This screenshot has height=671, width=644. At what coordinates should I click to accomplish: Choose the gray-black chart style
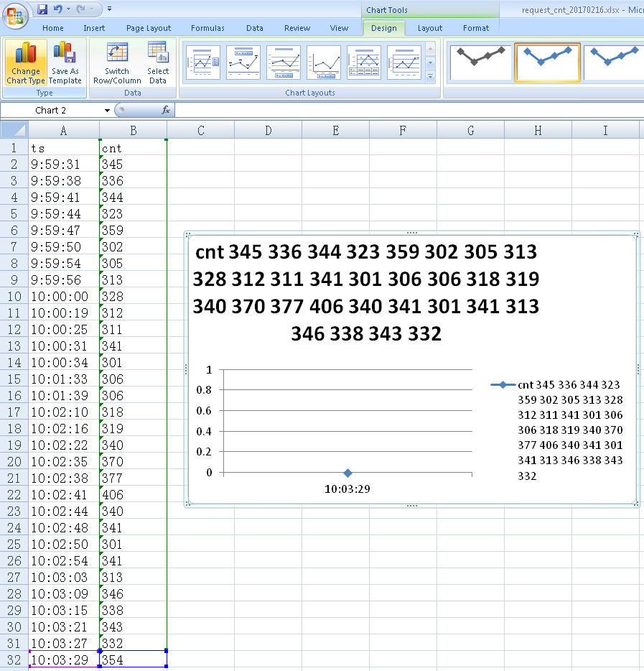pyautogui.click(x=480, y=63)
